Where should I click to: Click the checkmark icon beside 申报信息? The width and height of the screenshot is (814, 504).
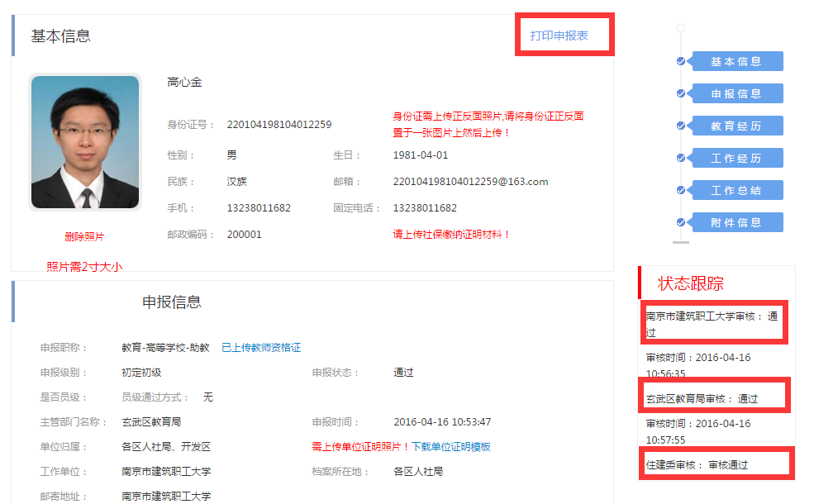click(x=681, y=93)
